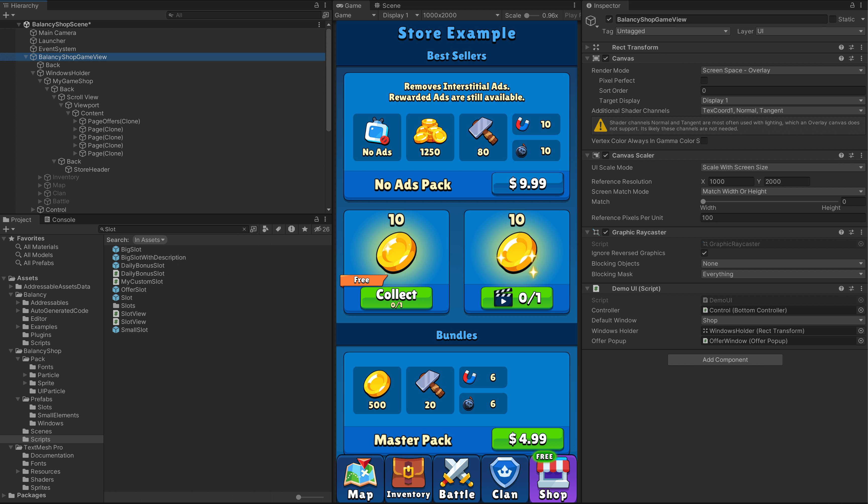Enable the Pixel Perfect checkbox
This screenshot has width=868, height=504.
(704, 80)
